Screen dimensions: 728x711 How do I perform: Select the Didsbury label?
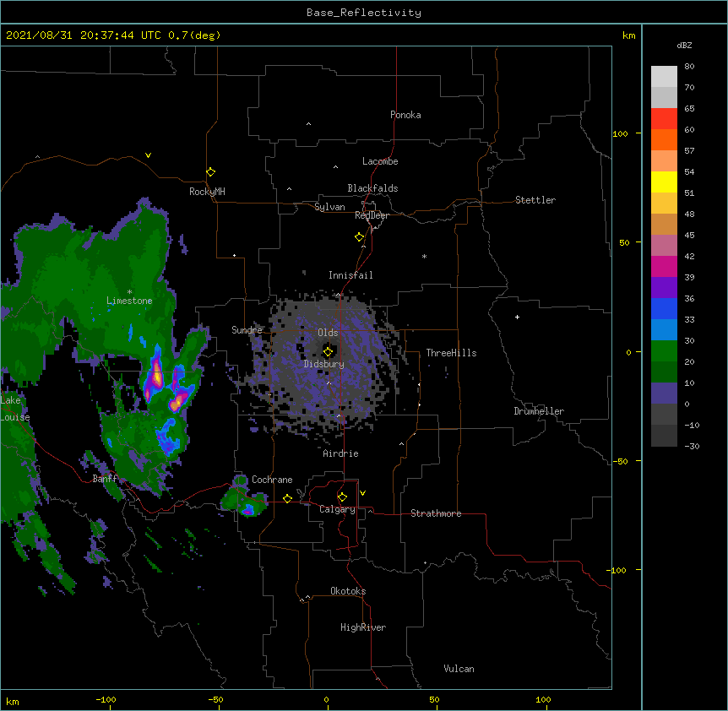(x=324, y=364)
